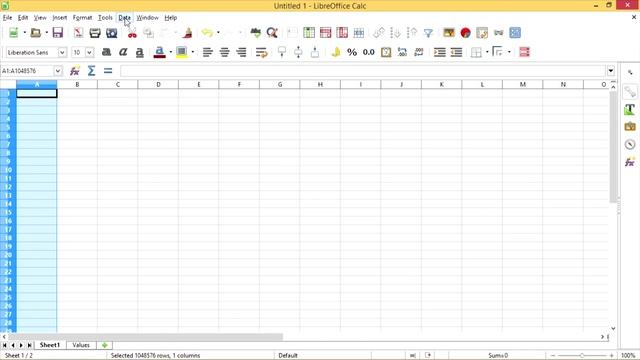Toggle Underline formatting

tap(140, 52)
